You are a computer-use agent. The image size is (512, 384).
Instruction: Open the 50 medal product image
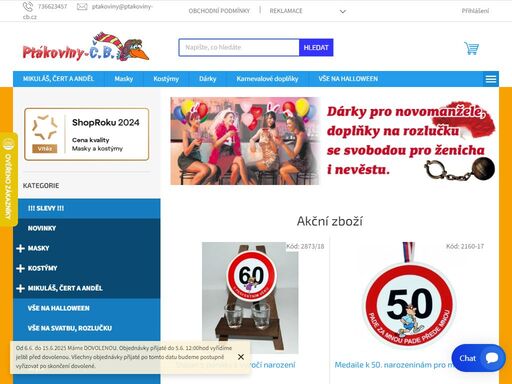[x=409, y=295]
